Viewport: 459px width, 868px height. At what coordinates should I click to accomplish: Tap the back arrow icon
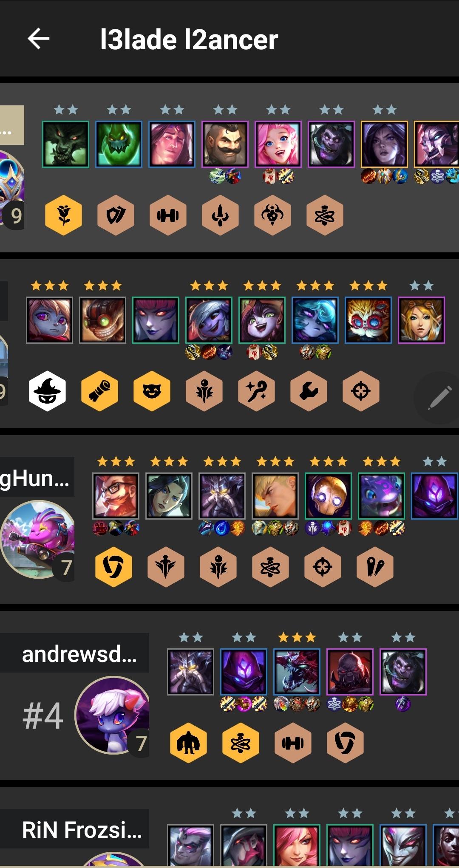(39, 39)
